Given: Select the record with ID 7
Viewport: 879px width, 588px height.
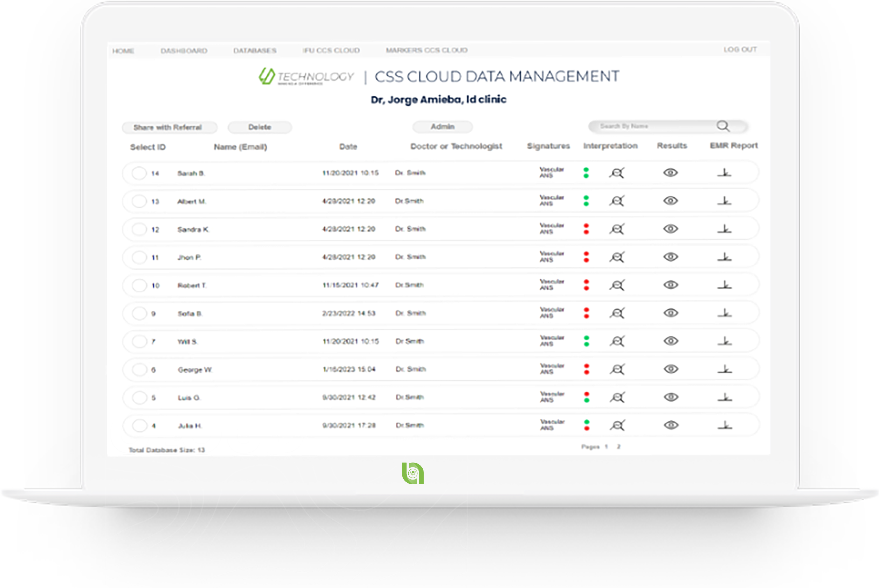Looking at the screenshot, I should (139, 342).
